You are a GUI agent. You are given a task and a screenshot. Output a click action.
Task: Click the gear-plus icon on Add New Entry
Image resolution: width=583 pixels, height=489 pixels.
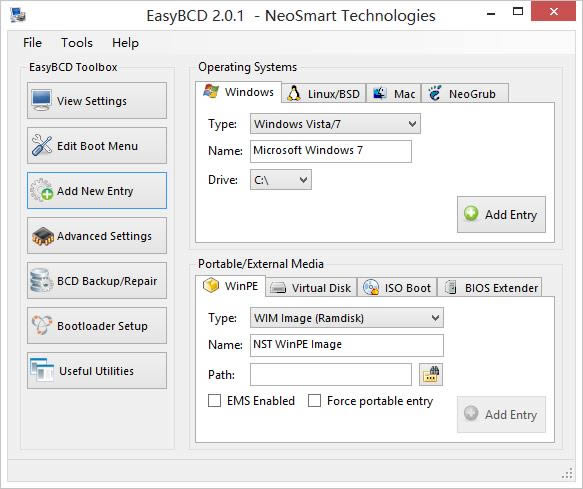(x=42, y=190)
